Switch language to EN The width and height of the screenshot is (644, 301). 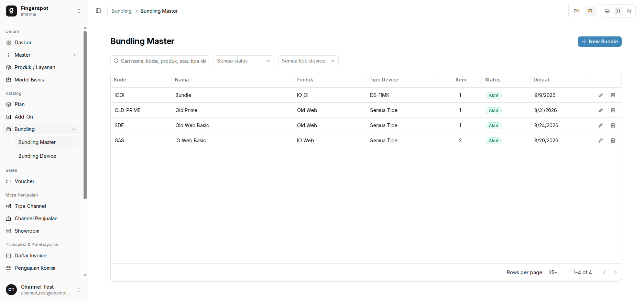(x=577, y=11)
